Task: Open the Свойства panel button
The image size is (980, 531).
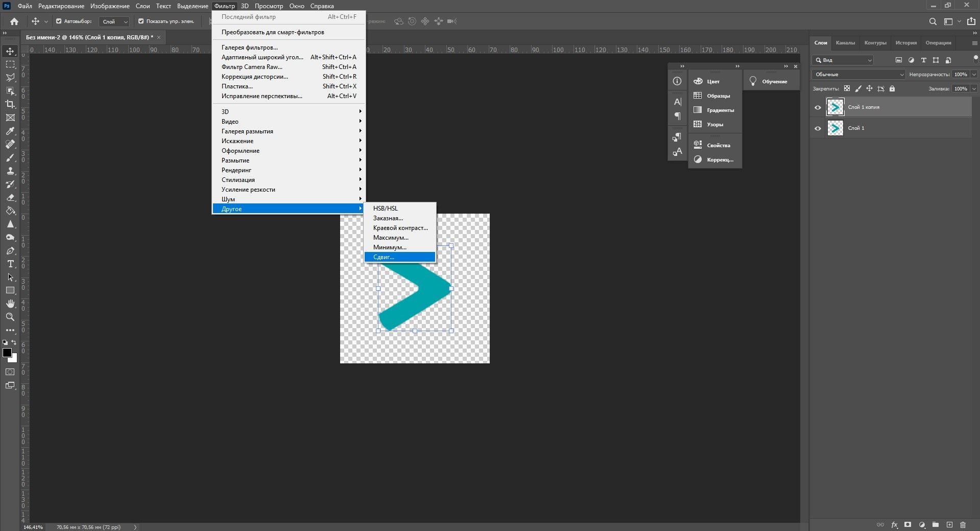Action: coord(714,146)
